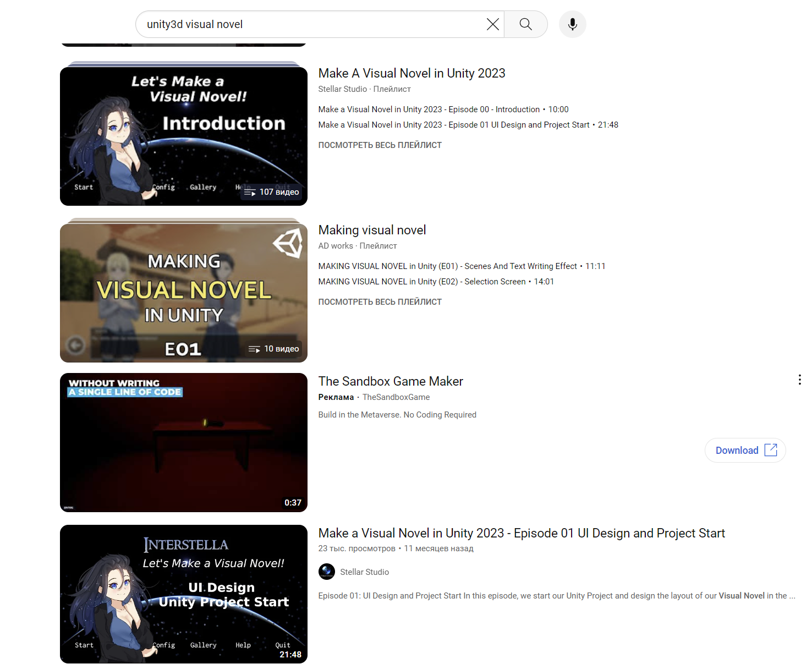Click 'AD works · Плейлист' byline

pyautogui.click(x=358, y=246)
